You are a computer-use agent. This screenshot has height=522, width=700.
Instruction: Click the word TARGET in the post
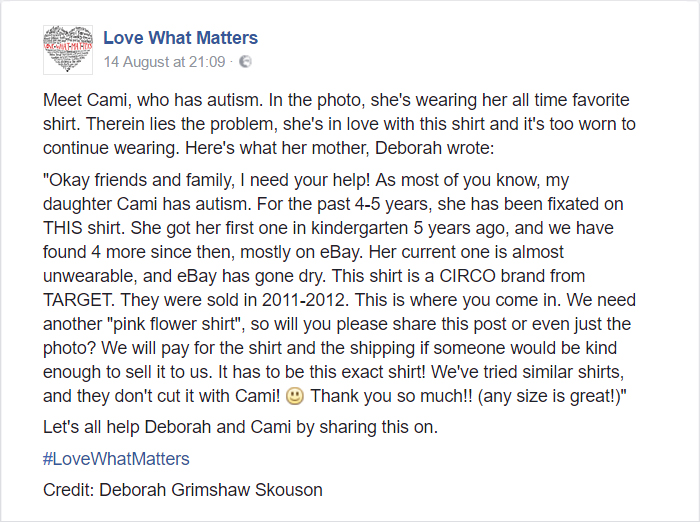point(79,300)
